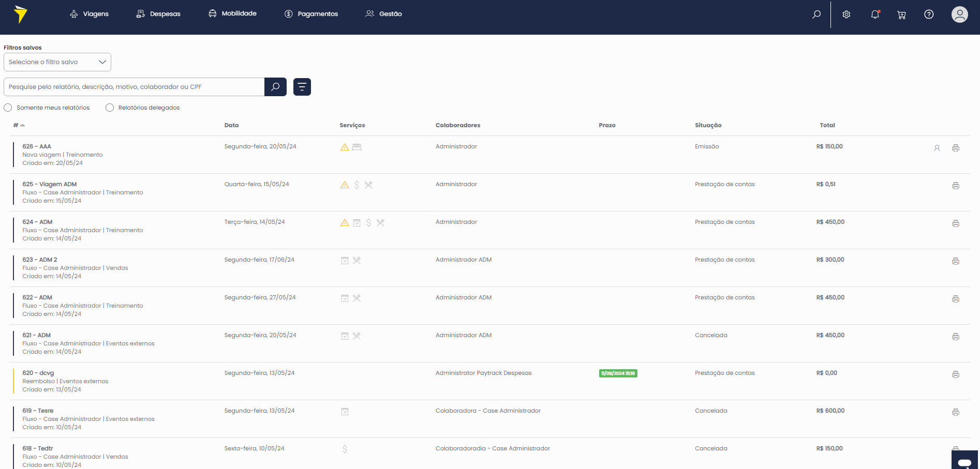Focus the report search input field
The width and height of the screenshot is (980, 469).
pyautogui.click(x=134, y=87)
